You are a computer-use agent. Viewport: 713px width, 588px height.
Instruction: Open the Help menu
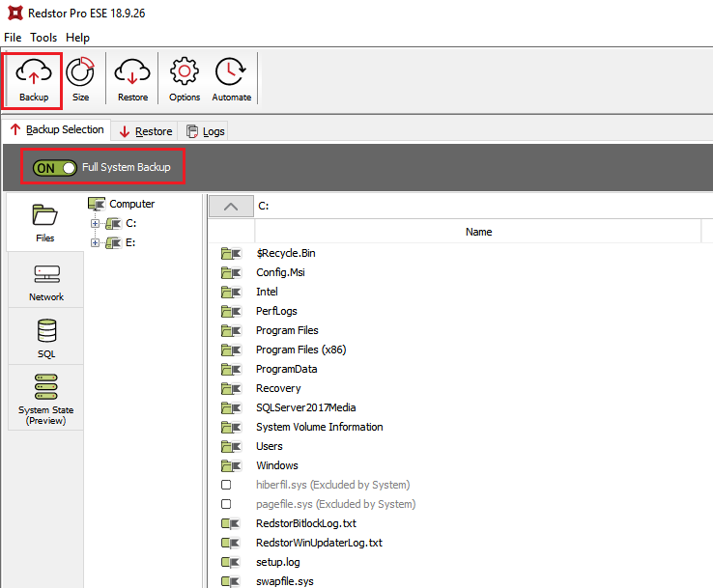click(x=77, y=38)
